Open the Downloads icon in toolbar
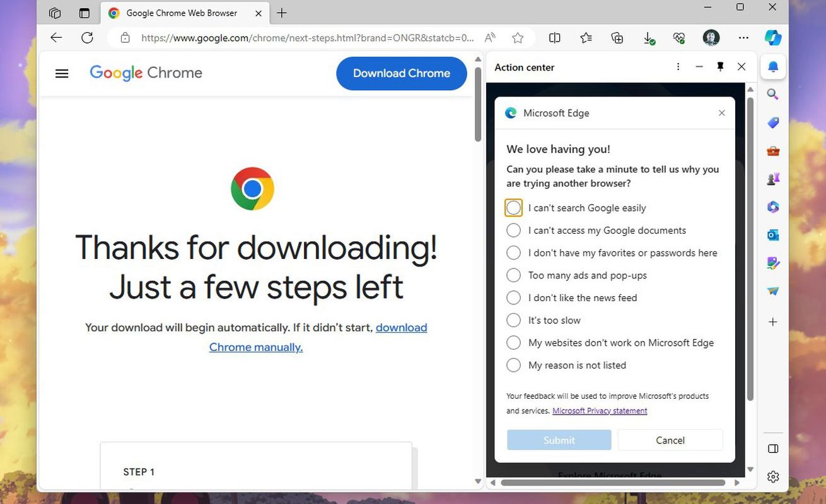This screenshot has width=826, height=504. click(x=648, y=38)
